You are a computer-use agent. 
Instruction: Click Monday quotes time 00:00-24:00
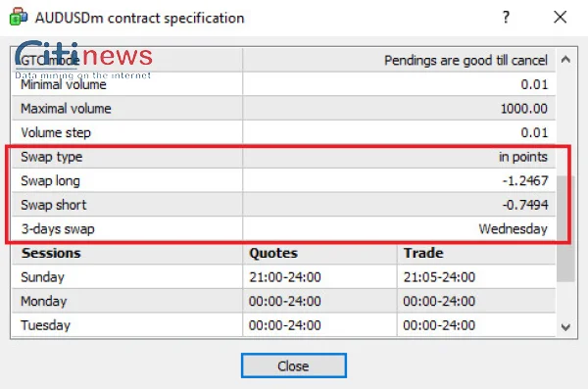coord(285,301)
